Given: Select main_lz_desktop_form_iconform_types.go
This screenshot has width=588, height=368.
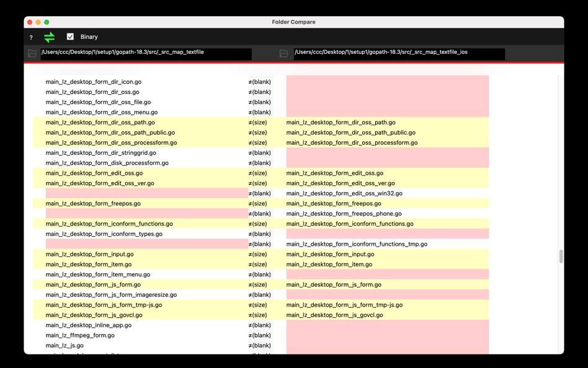Looking at the screenshot, I should [104, 234].
